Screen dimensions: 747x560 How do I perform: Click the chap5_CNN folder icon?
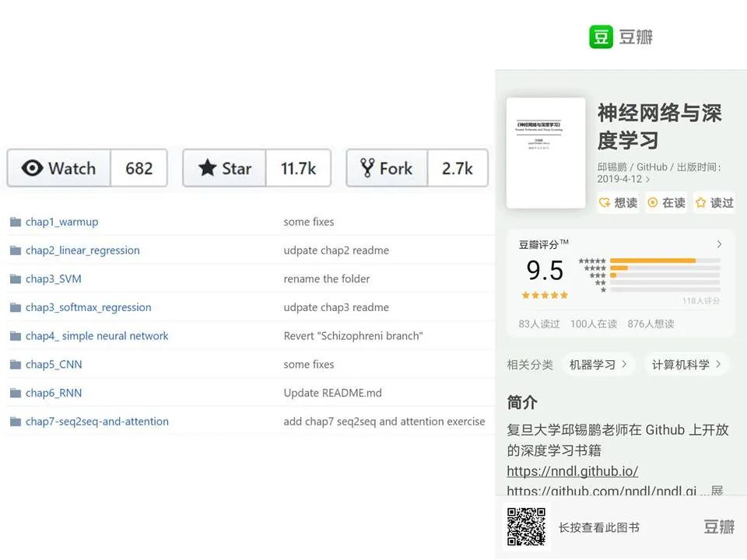click(16, 365)
